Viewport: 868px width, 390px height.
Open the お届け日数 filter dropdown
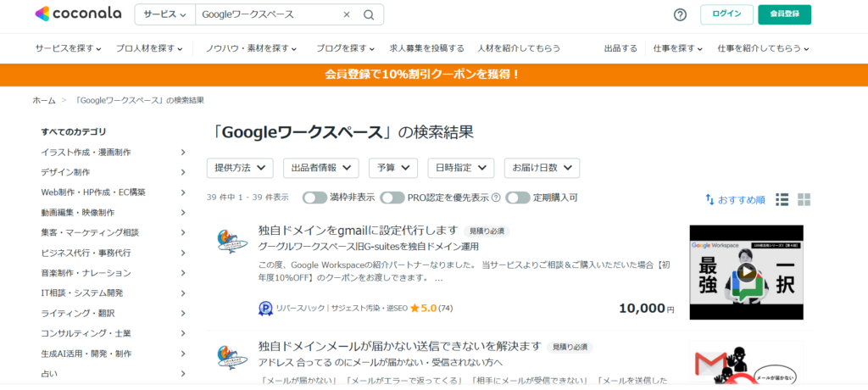coord(542,168)
